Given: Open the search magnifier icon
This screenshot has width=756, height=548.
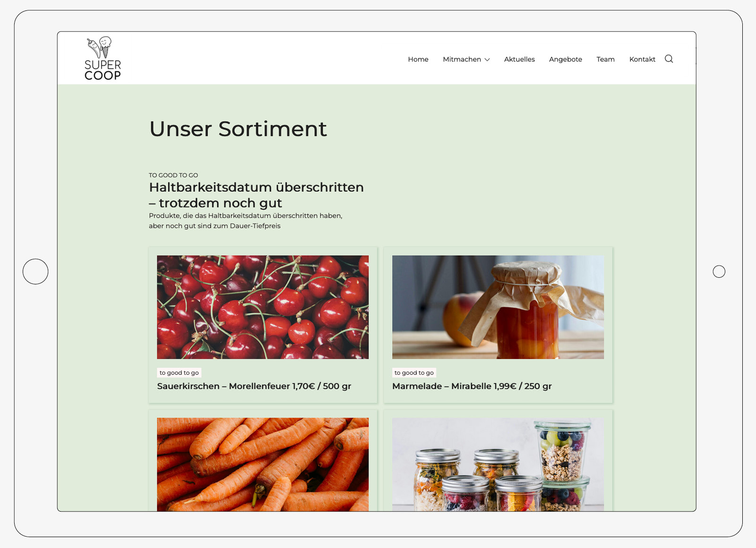Looking at the screenshot, I should coord(669,59).
